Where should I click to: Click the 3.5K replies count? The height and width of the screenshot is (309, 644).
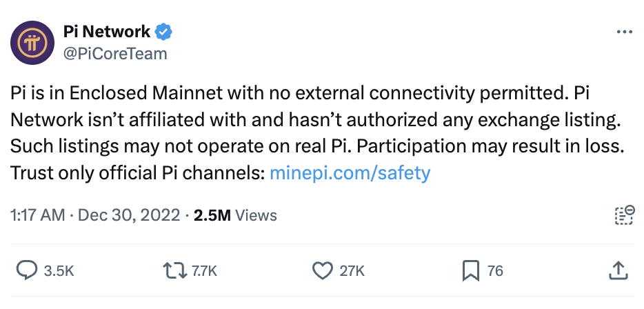tap(59, 271)
